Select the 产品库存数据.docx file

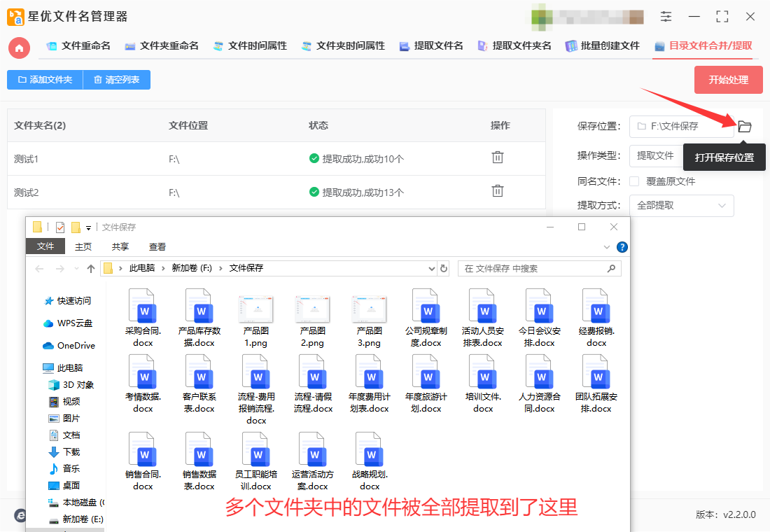(199, 318)
